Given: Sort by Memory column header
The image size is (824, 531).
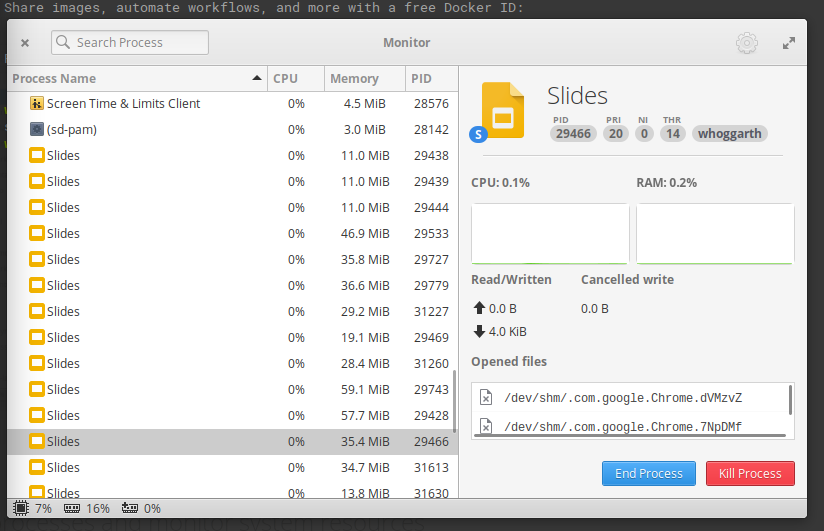Looking at the screenshot, I should (365, 79).
